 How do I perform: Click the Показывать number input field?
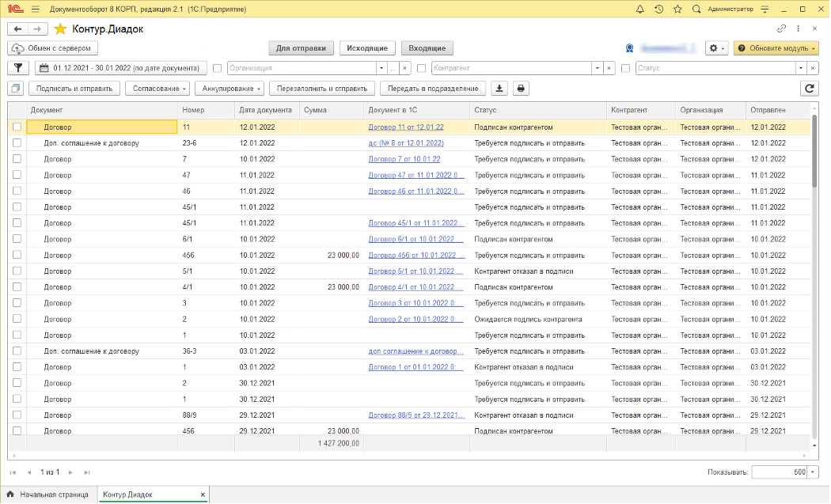tap(779, 472)
